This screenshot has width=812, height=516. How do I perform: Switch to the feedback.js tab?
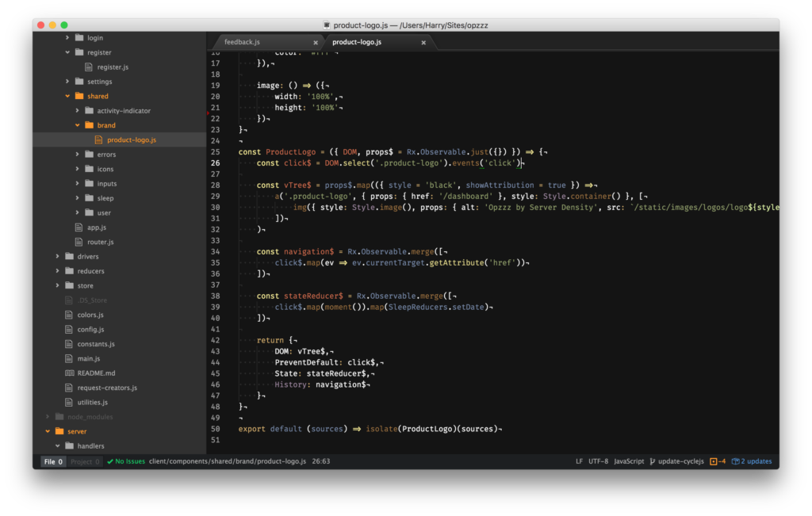[242, 42]
